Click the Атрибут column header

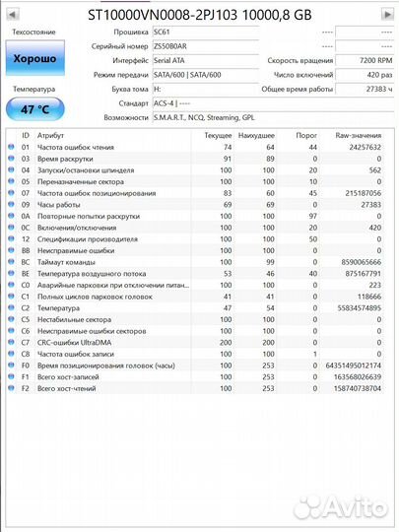[50, 135]
